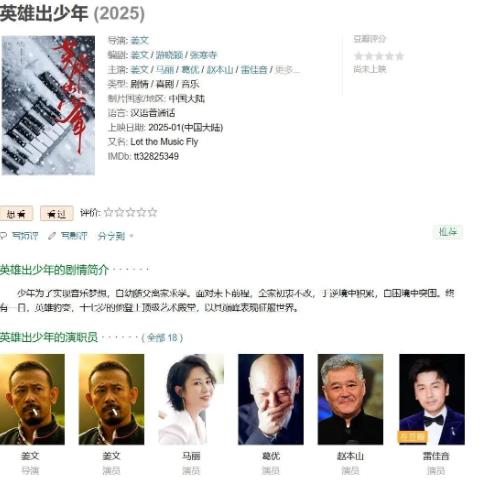Click the 推荐 button
This screenshot has height=485, width=483.
click(x=448, y=232)
